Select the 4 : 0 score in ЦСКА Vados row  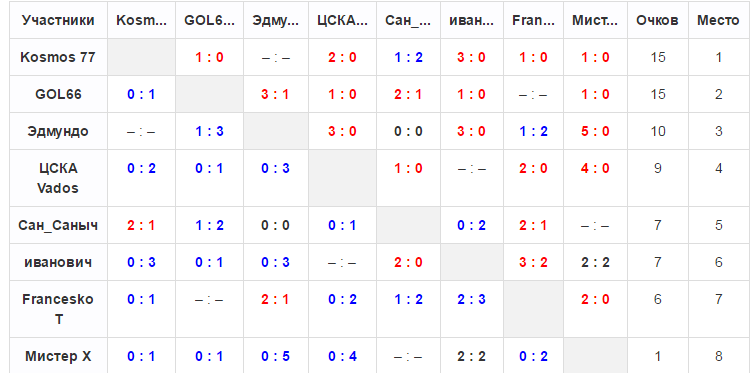pyautogui.click(x=595, y=169)
